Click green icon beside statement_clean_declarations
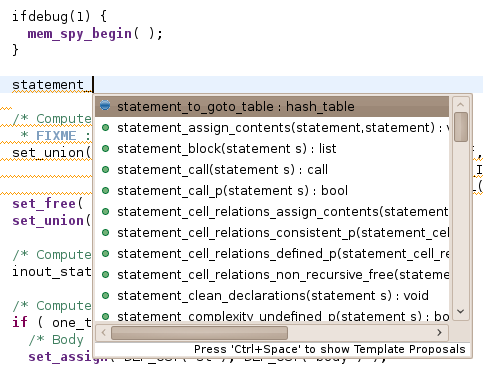The height and width of the screenshot is (367, 483). 106,295
